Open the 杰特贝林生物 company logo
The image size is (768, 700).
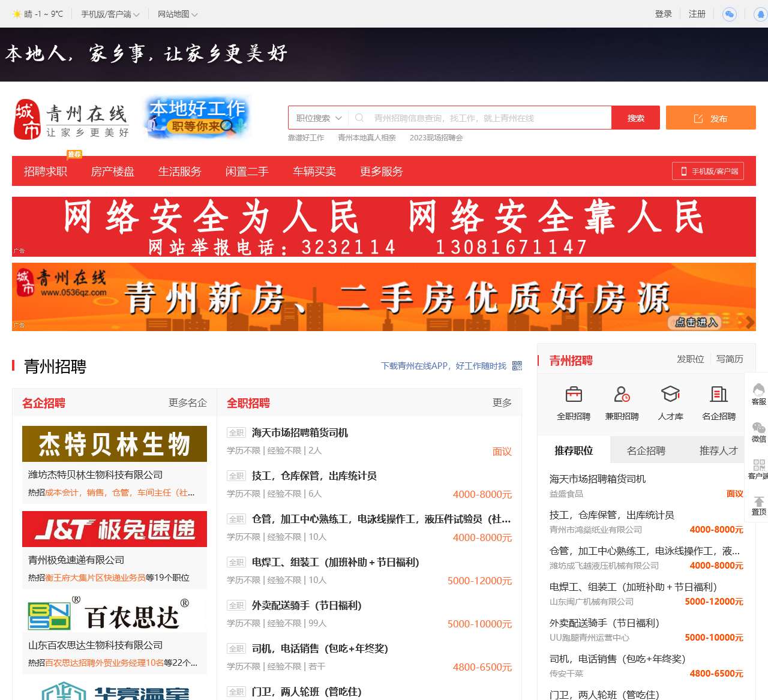(115, 444)
